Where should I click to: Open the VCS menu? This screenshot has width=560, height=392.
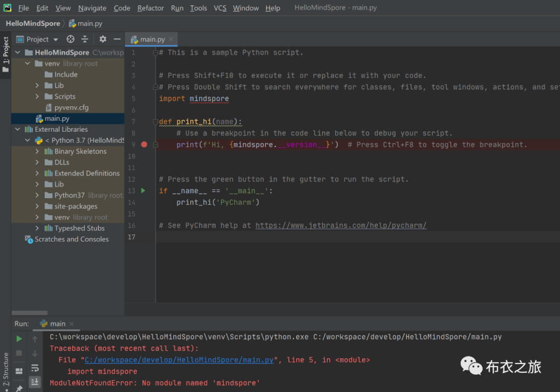click(x=220, y=8)
